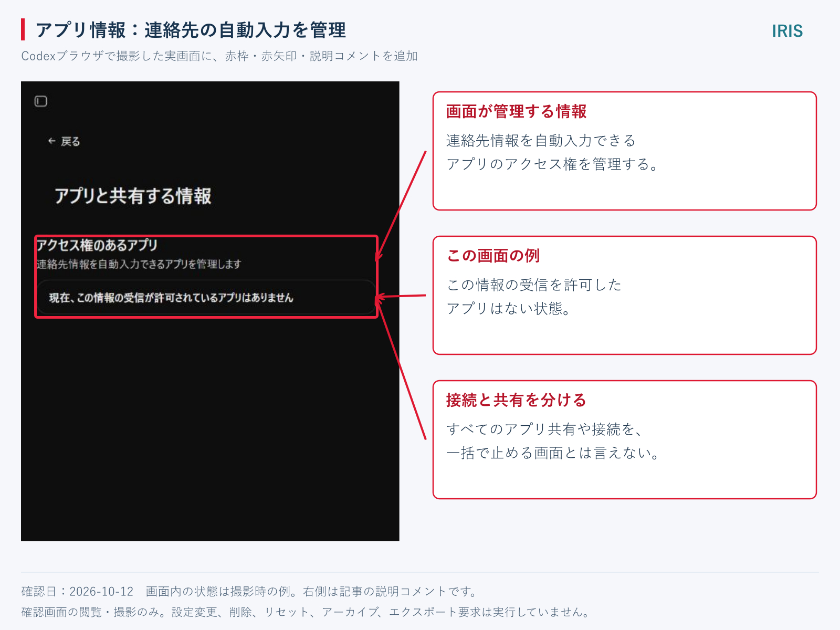Screen dimensions: 840x630
Task: Click the 戻る back arrow button
Action: (x=64, y=141)
